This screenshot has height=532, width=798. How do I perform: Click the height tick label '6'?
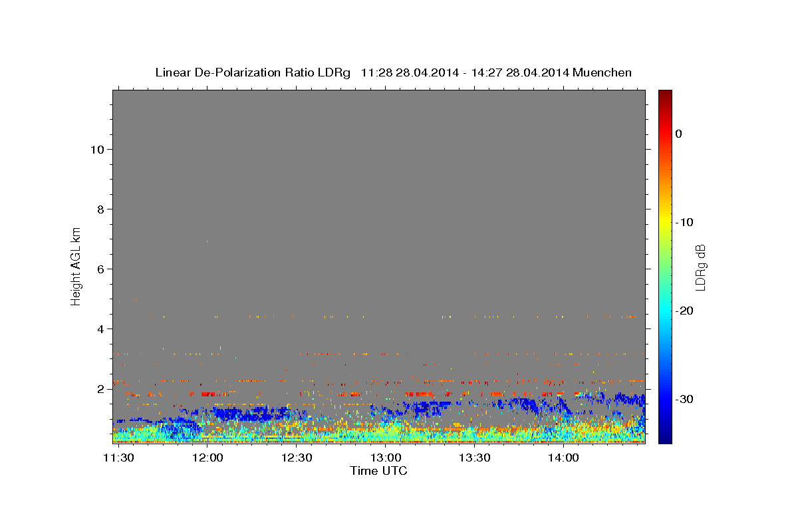point(100,269)
